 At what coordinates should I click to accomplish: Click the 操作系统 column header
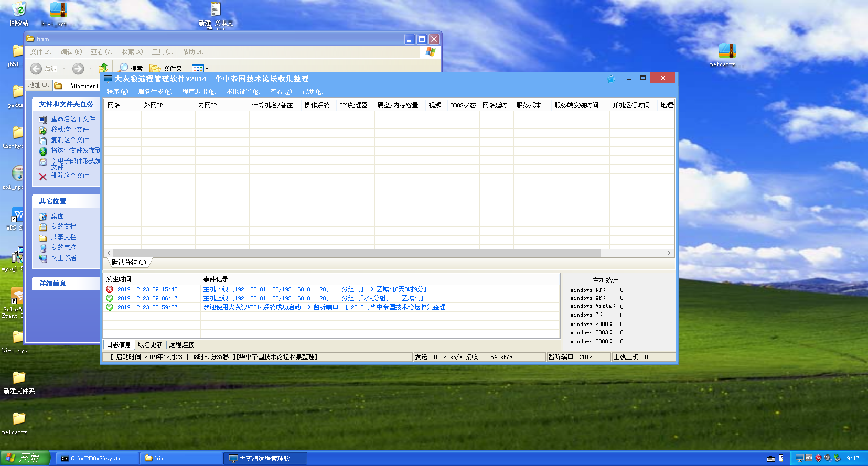[319, 105]
